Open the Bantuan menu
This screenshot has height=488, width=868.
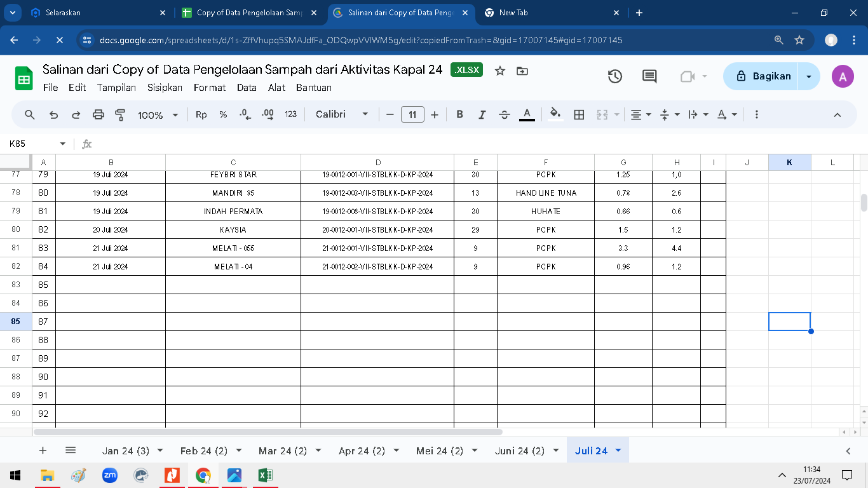tap(314, 88)
